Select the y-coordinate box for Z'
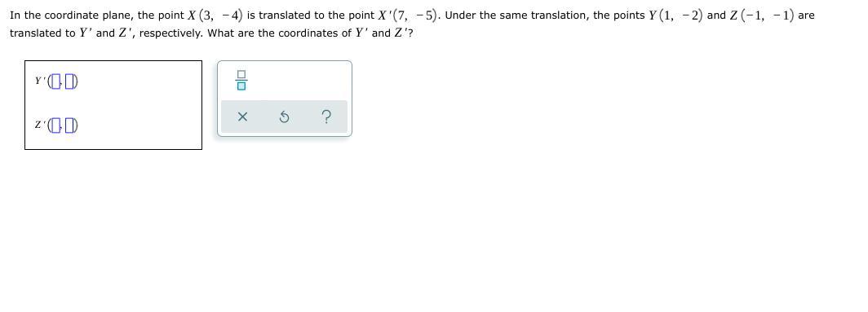 pyautogui.click(x=69, y=127)
